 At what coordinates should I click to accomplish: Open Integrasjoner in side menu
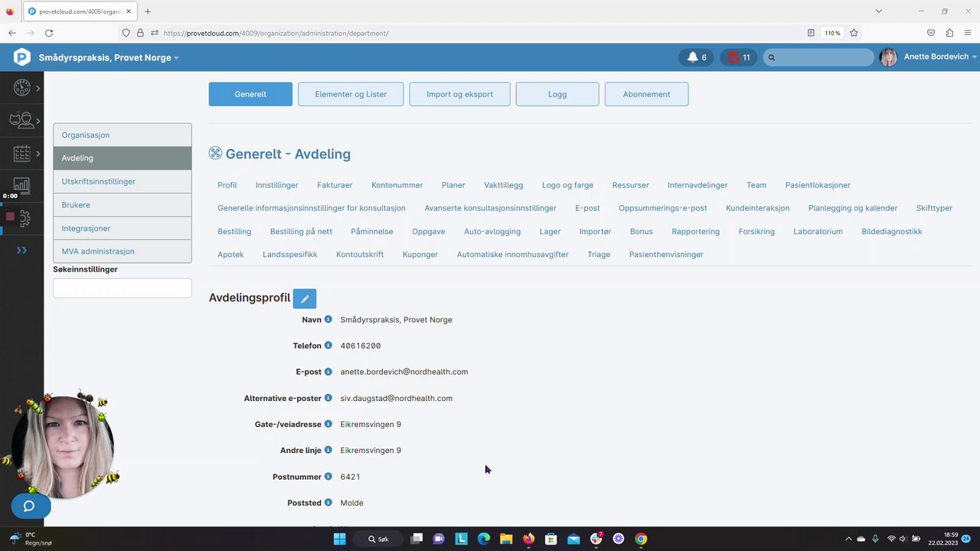pos(122,228)
